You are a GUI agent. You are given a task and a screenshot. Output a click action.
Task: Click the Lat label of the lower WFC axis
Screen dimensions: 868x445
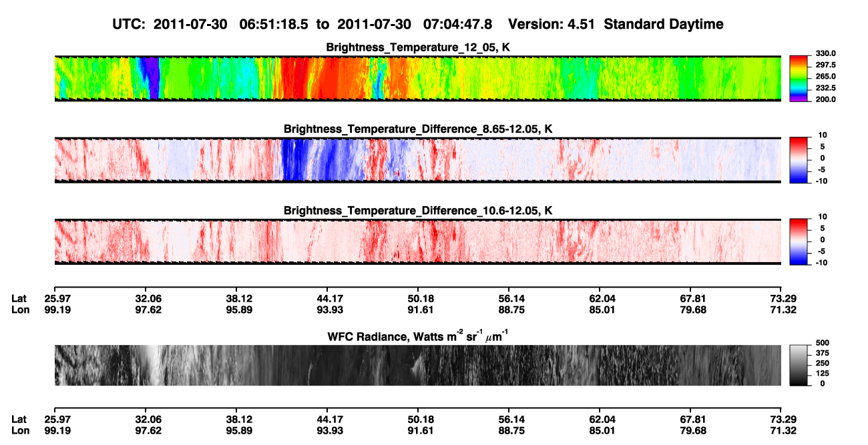19,420
